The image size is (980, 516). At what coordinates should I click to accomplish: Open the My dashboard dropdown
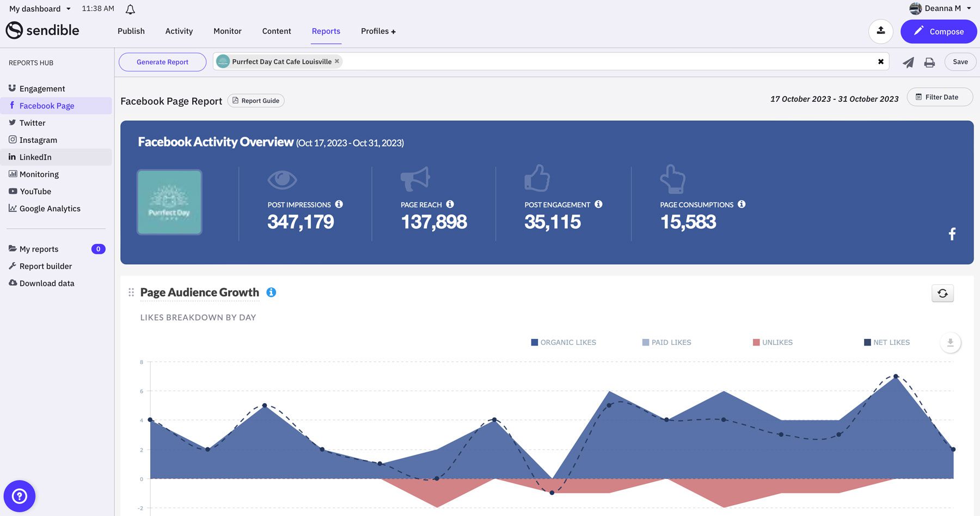pos(39,8)
